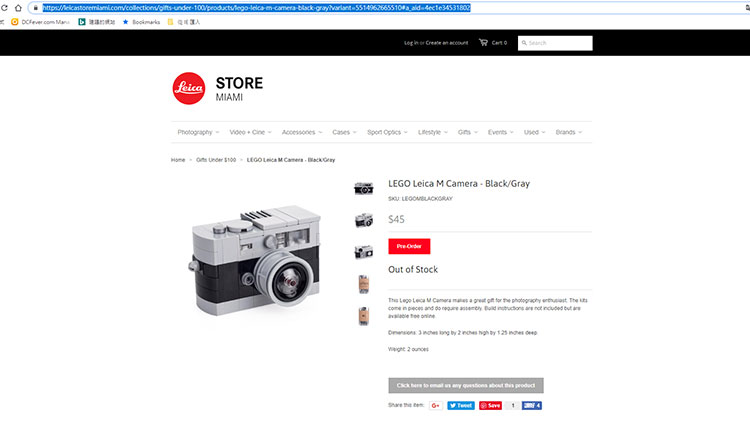Focus the store Search field
Viewport: 750px width, 437px height.
555,43
